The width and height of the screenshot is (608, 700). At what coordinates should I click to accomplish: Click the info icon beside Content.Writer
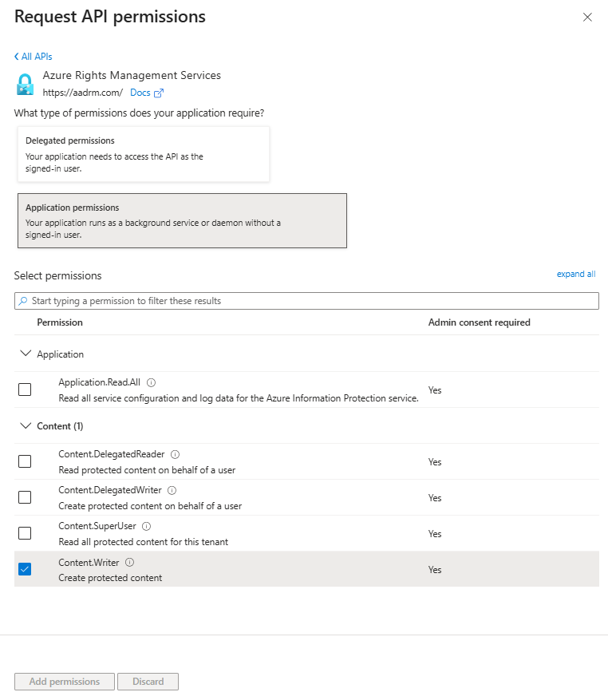pyautogui.click(x=130, y=562)
